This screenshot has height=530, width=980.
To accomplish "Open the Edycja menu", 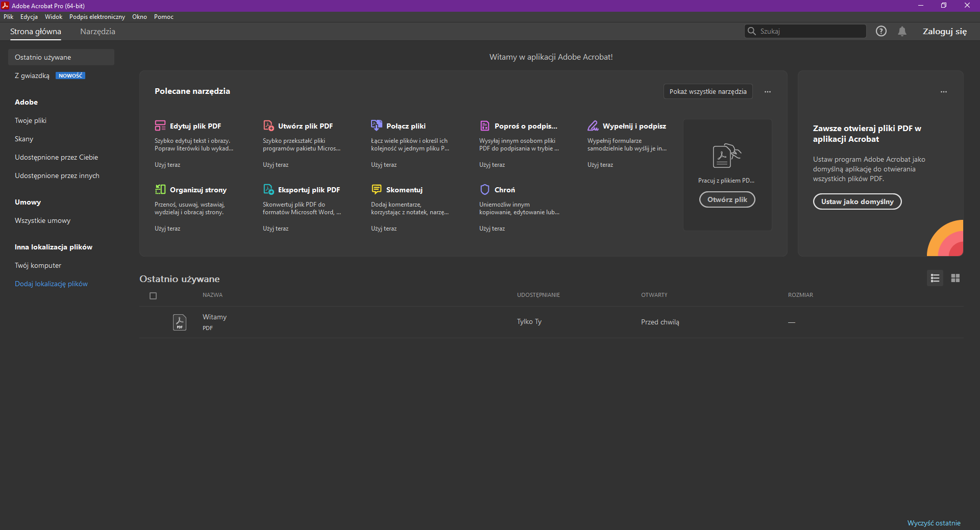I will coord(29,17).
